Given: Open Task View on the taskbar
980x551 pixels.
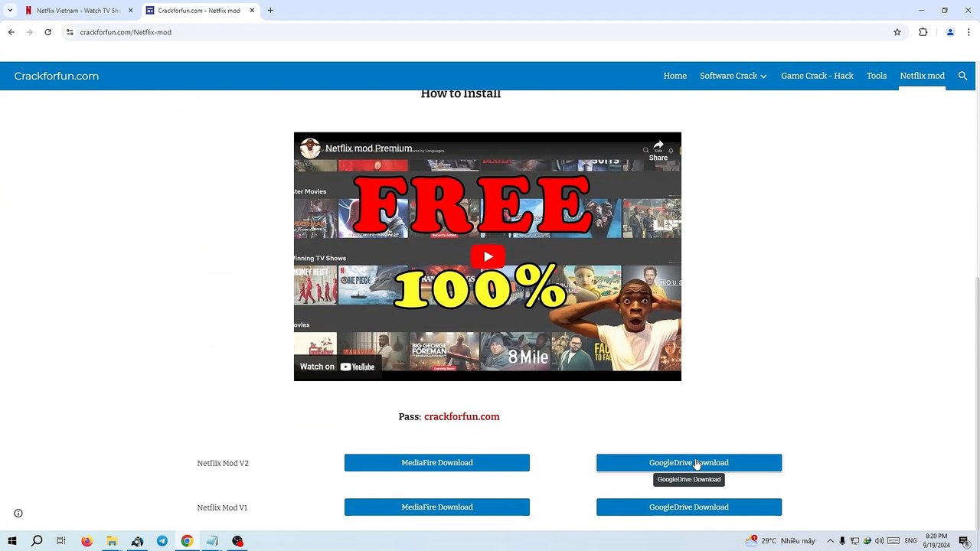Looking at the screenshot, I should pos(61,541).
